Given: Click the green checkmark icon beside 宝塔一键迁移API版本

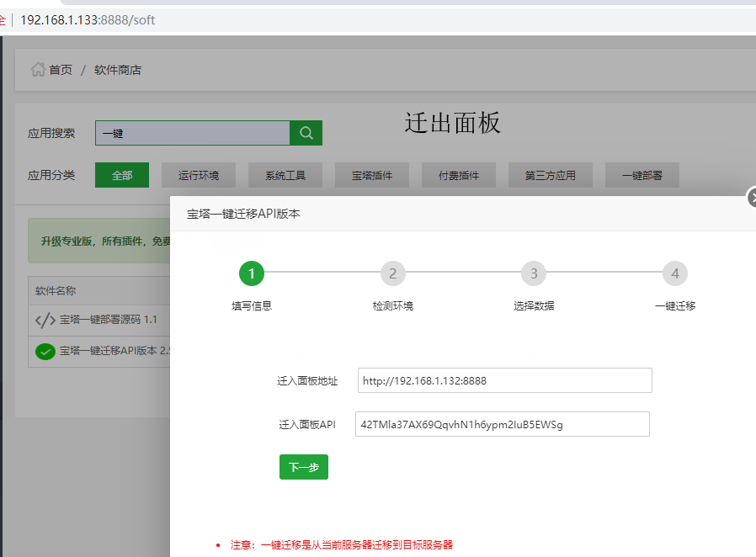Looking at the screenshot, I should 45,351.
